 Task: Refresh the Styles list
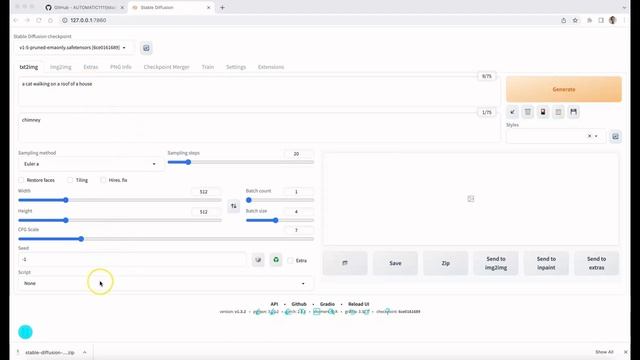tap(615, 136)
